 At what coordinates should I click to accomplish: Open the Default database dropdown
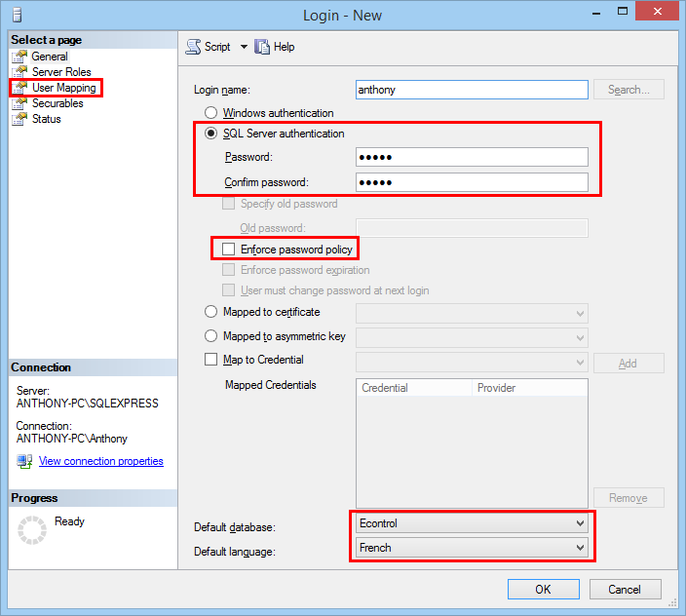pyautogui.click(x=580, y=523)
